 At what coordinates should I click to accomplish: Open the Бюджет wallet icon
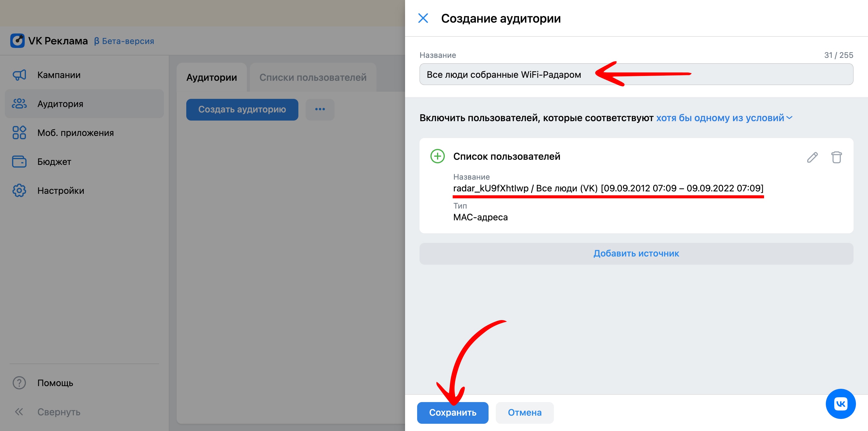(19, 162)
